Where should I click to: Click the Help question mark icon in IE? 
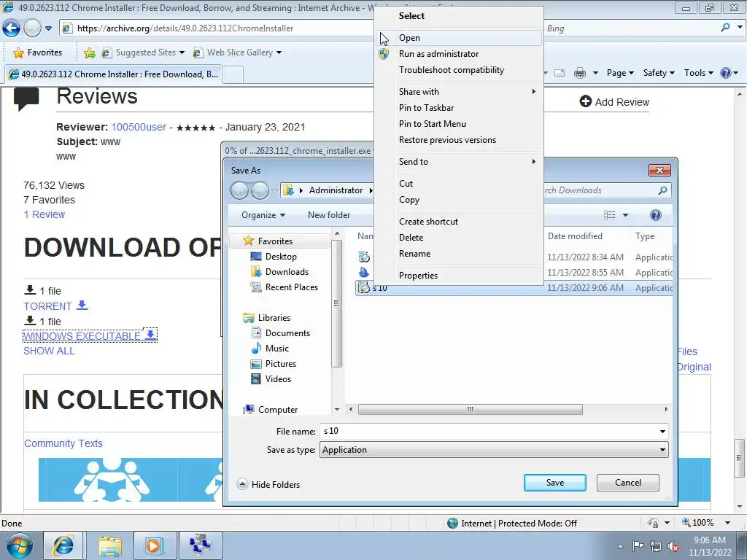click(x=726, y=73)
